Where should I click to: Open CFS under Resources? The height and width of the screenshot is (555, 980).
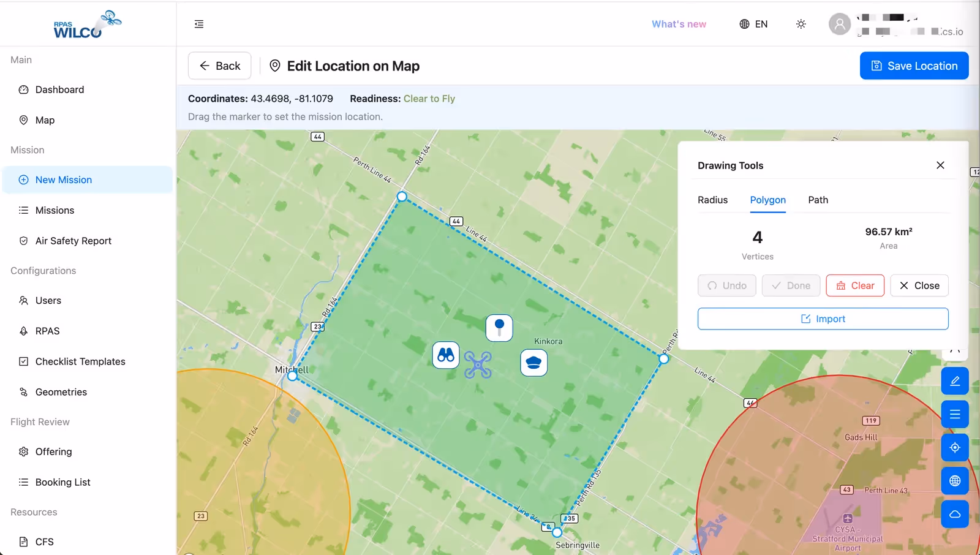click(x=88, y=542)
